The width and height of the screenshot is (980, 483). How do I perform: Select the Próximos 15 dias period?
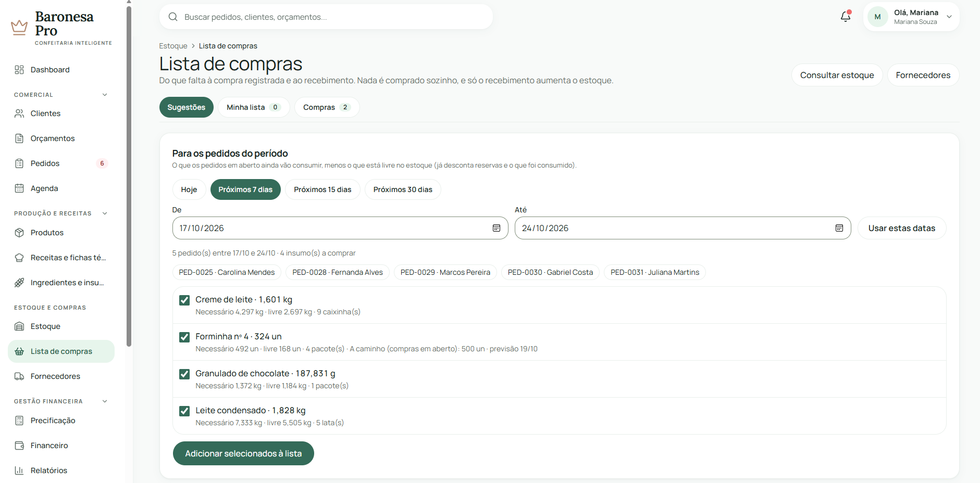pos(322,189)
